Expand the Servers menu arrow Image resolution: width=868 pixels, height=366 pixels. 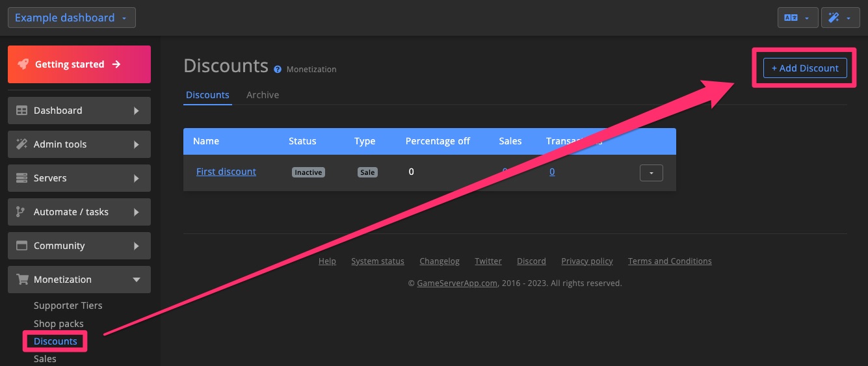pos(137,178)
